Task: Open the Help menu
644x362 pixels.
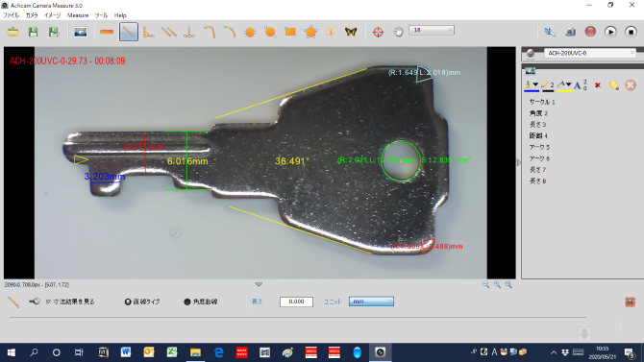Action: [120, 15]
